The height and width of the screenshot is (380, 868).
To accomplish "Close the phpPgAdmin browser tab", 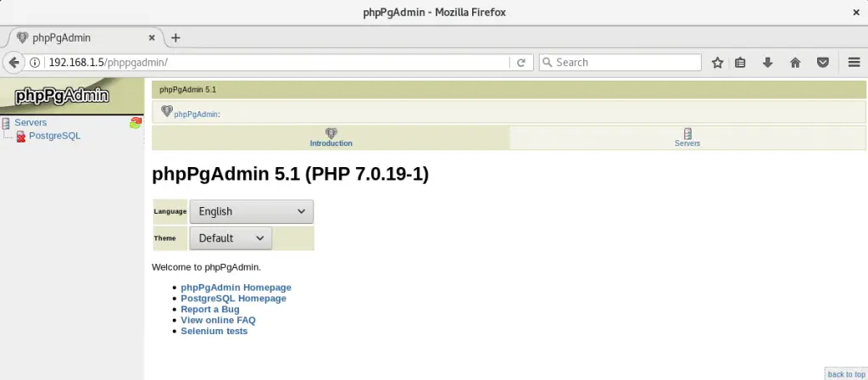I will 152,37.
